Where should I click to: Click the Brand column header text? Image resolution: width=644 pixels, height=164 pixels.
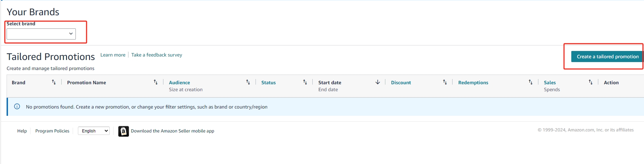click(x=18, y=83)
